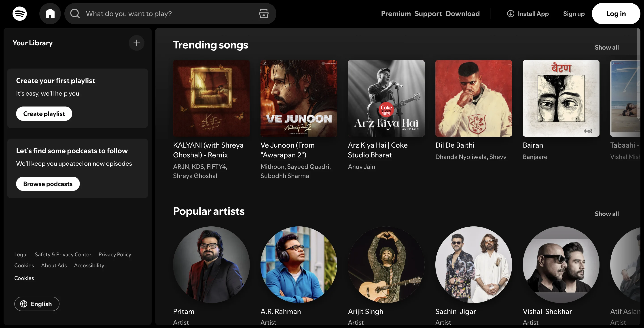Open Sachin-Jigar artist photo
644x328 pixels.
pos(474,265)
